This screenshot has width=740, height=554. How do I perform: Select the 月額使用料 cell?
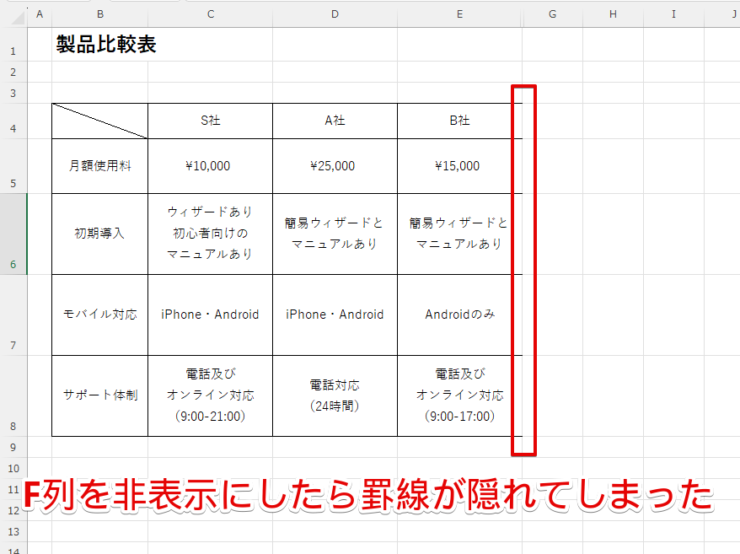[100, 166]
